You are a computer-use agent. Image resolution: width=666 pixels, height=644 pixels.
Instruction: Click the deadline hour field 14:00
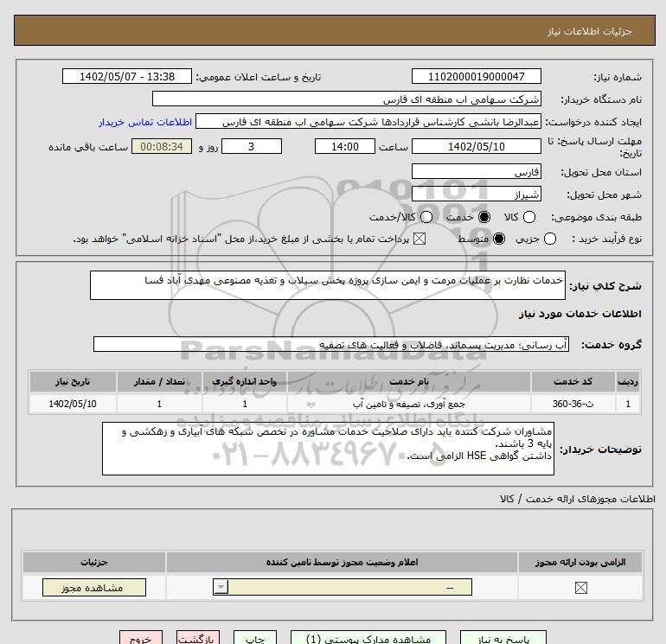coord(345,146)
